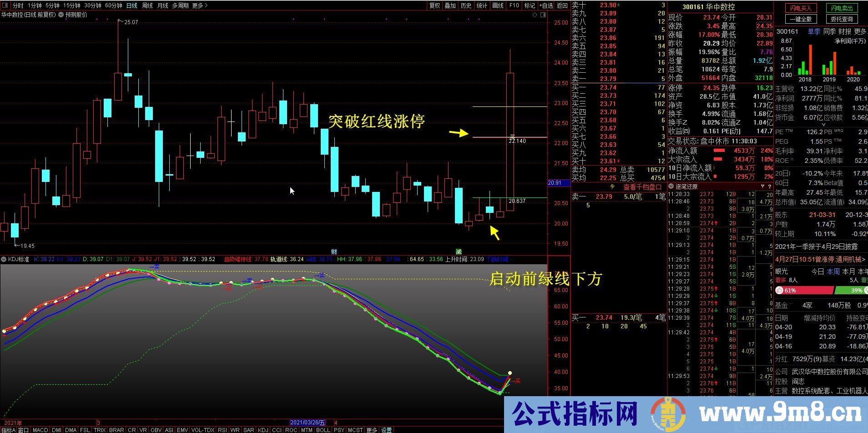Click the 叠加 overlay button

(x=450, y=5)
